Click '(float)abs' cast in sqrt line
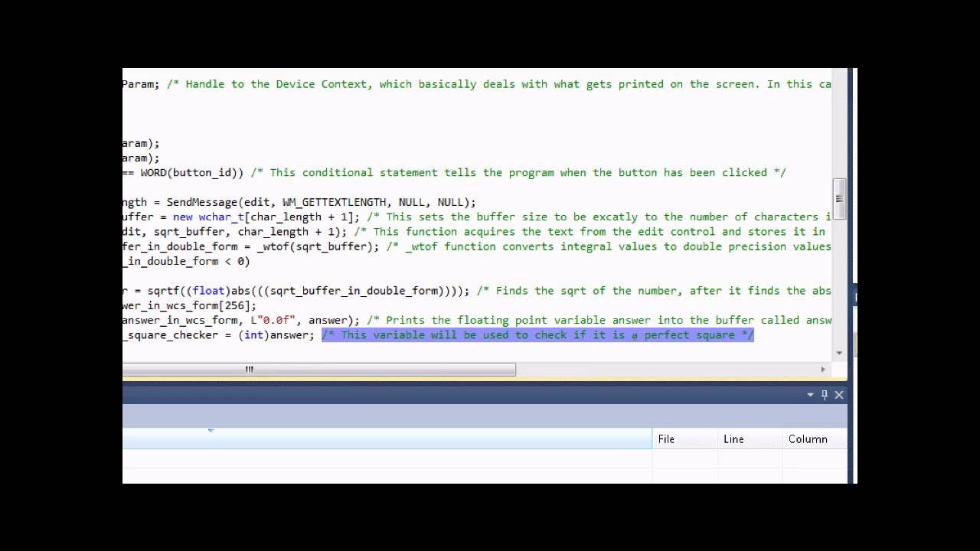This screenshot has height=551, width=980. [x=218, y=291]
